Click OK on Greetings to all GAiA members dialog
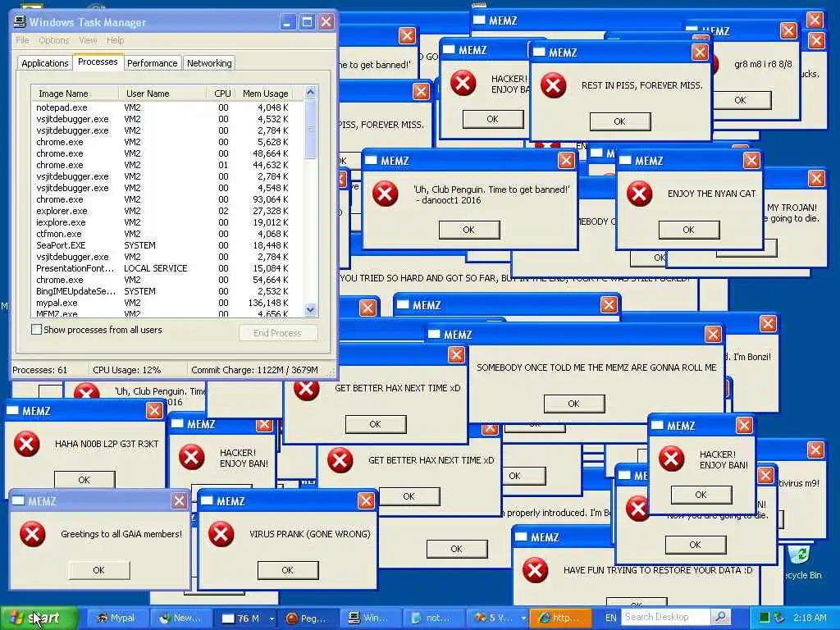Screen dimensions: 840x630 [98, 570]
